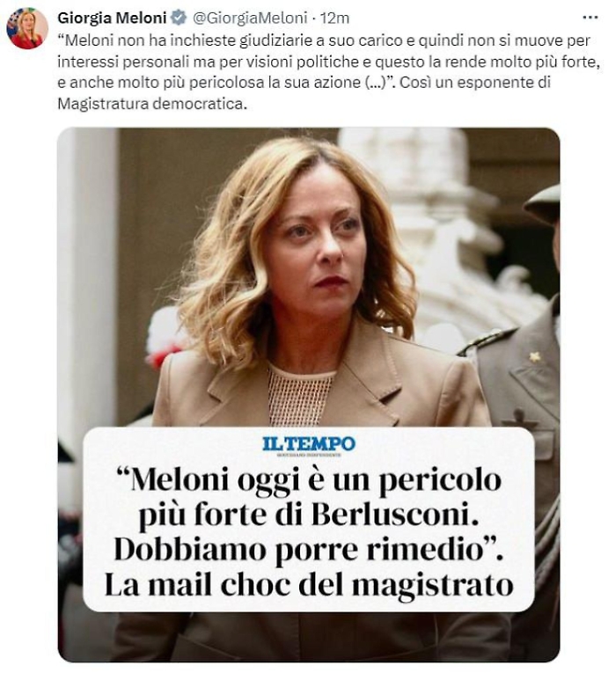
Task: Click the headline card "Meloni oggi è un pericolo"
Action: coord(309,519)
